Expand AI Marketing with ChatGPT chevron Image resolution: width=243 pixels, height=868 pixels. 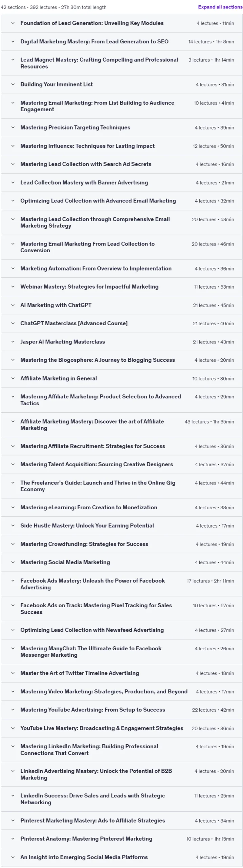13,305
